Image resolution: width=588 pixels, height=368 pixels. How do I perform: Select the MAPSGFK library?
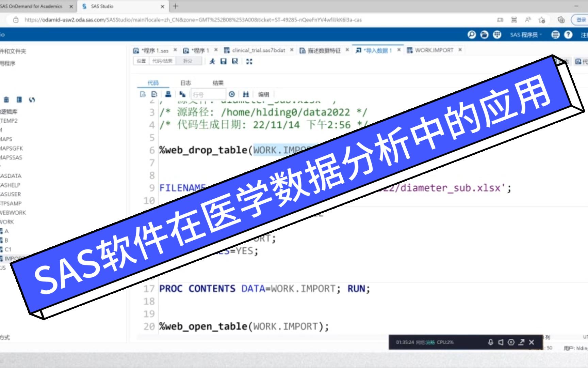tap(12, 148)
